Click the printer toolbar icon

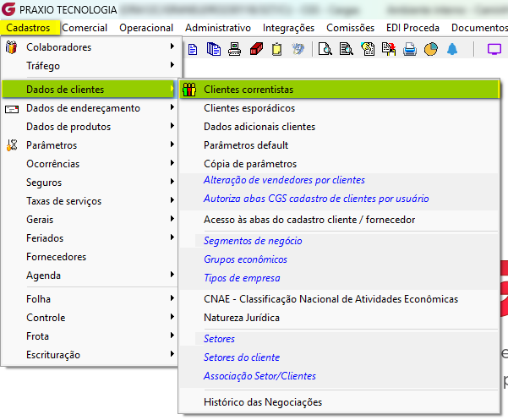tap(410, 49)
